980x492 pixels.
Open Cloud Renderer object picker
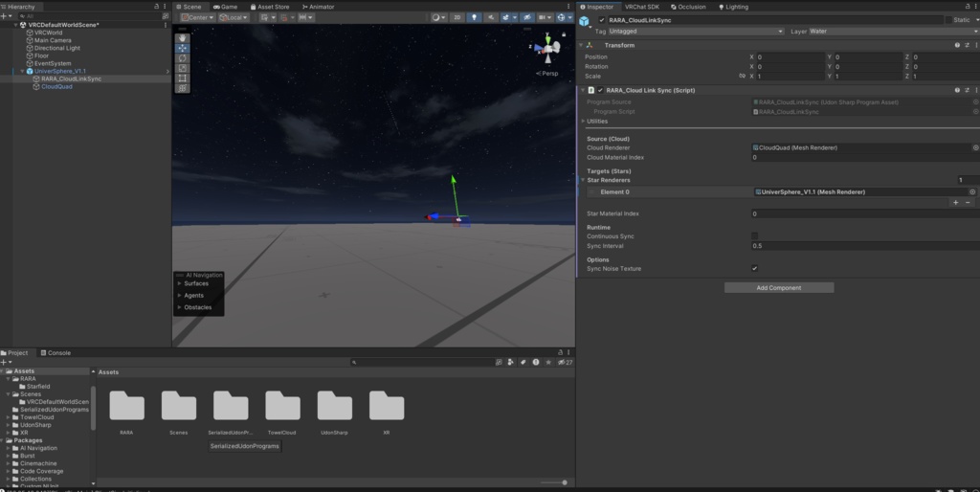[x=975, y=148]
